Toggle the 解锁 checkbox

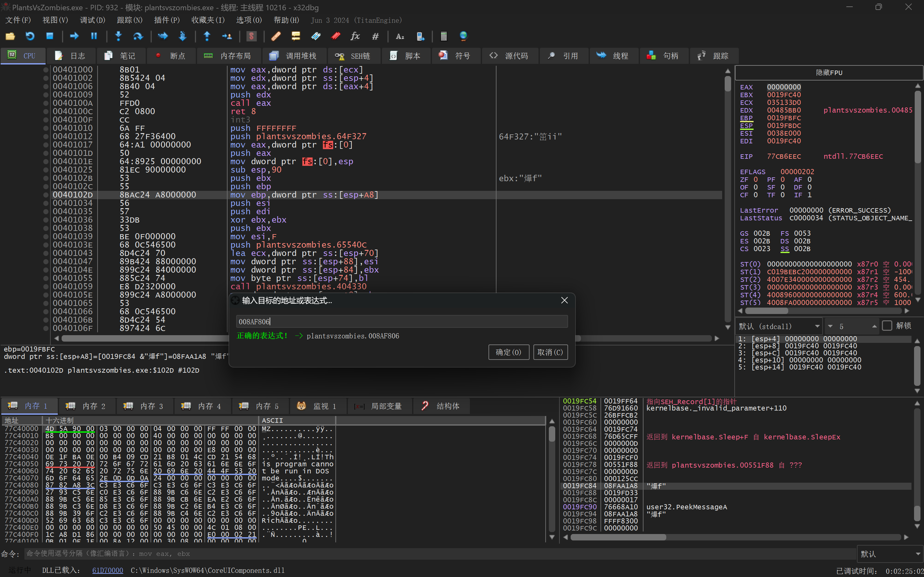coord(887,326)
